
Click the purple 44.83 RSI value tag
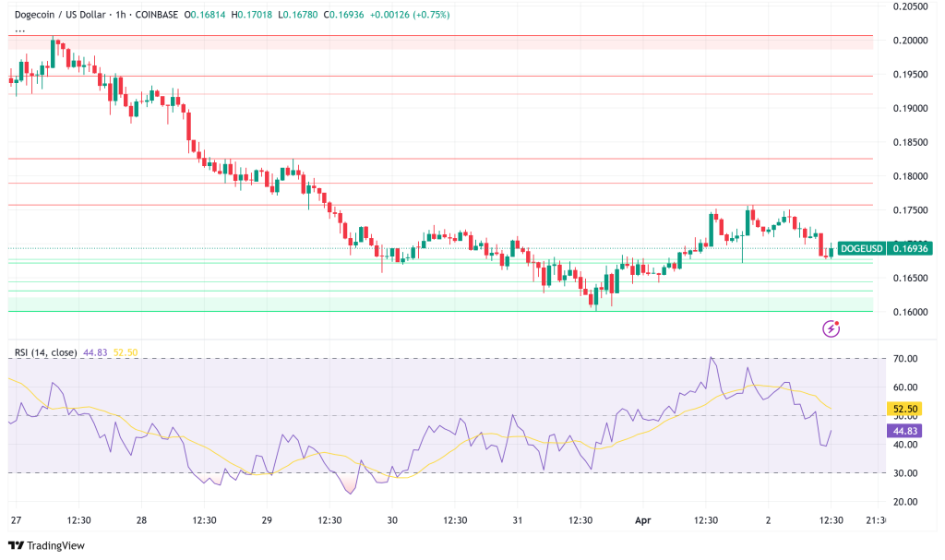pyautogui.click(x=904, y=431)
